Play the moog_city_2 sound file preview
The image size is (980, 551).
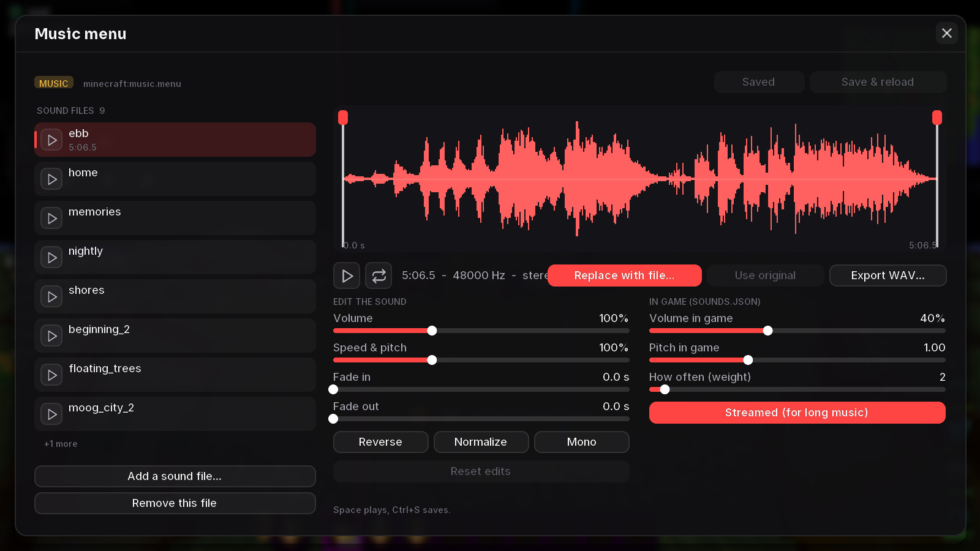(51, 414)
